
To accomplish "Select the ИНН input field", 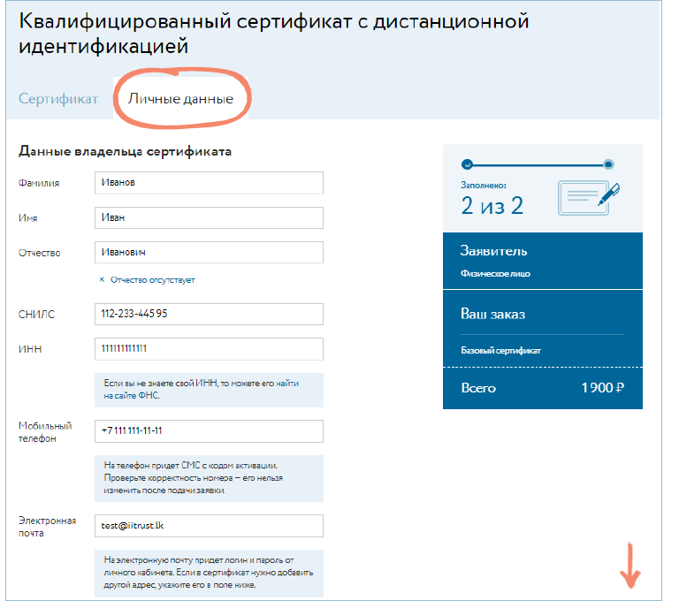I will click(x=209, y=349).
